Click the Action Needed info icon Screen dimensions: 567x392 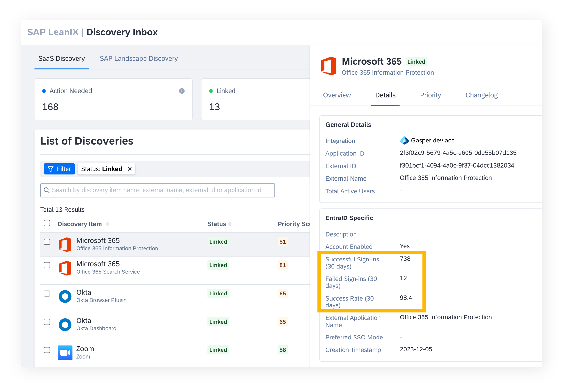tap(182, 91)
